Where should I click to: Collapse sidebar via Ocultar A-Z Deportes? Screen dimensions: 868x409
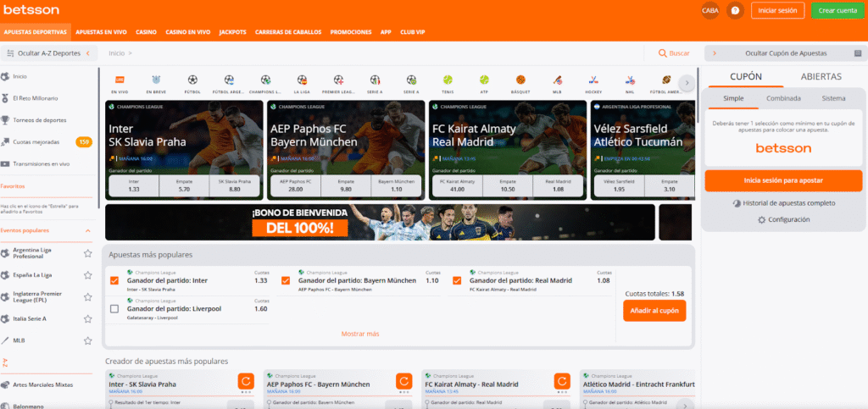(x=49, y=53)
